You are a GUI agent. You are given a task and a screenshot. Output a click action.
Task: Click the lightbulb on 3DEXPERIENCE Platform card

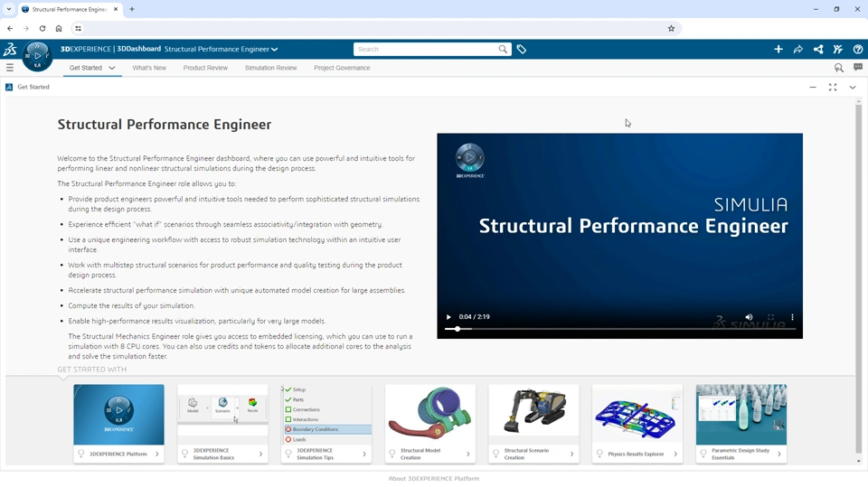tap(80, 454)
